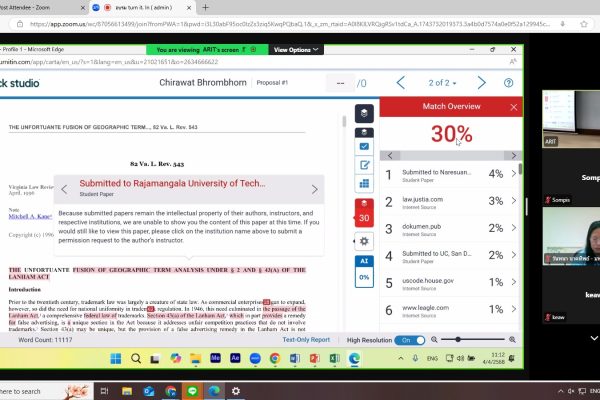The image size is (600, 400).
Task: Click the Task View button in the local taskbar
Action: (x=104, y=391)
